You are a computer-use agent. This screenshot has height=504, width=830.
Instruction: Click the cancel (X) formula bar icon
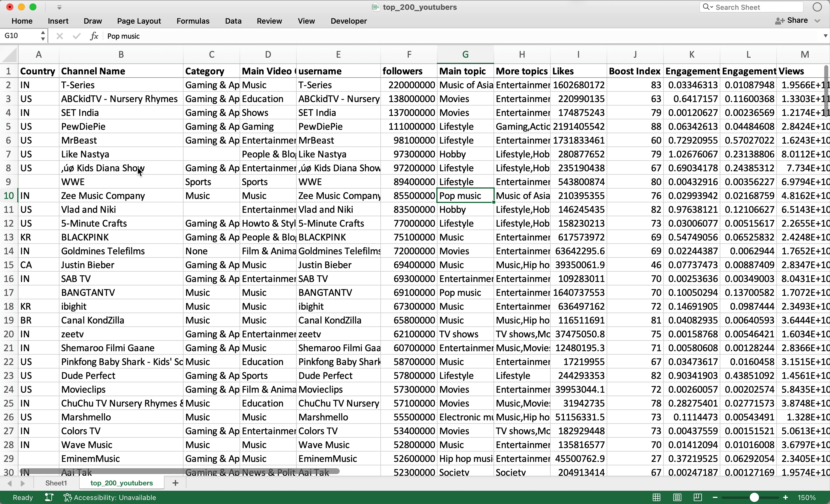[x=60, y=36]
